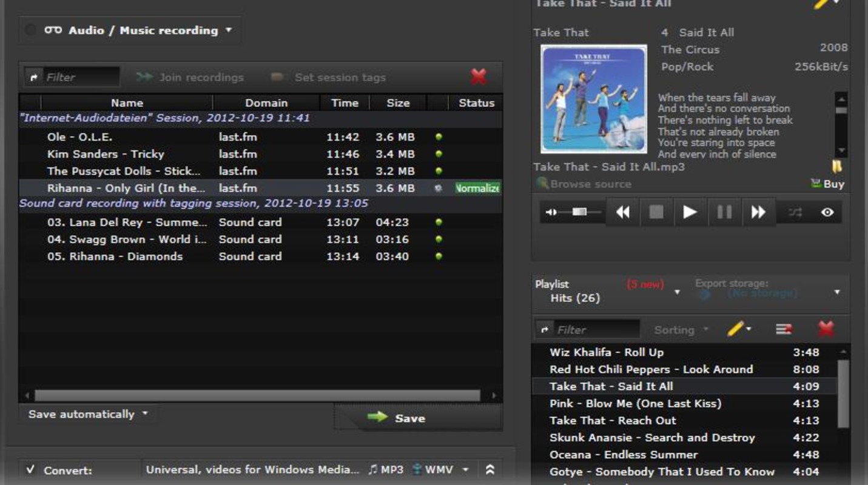Click the playlist red X delete icon

click(826, 329)
